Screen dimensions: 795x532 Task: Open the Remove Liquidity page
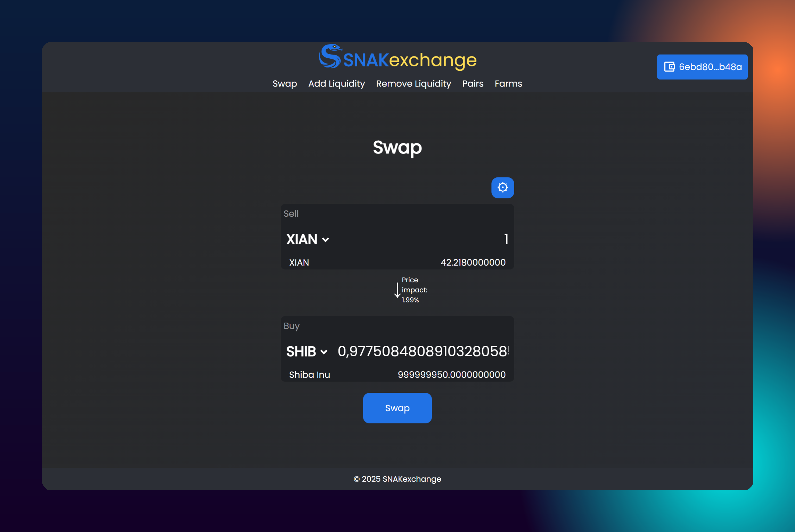pyautogui.click(x=413, y=84)
